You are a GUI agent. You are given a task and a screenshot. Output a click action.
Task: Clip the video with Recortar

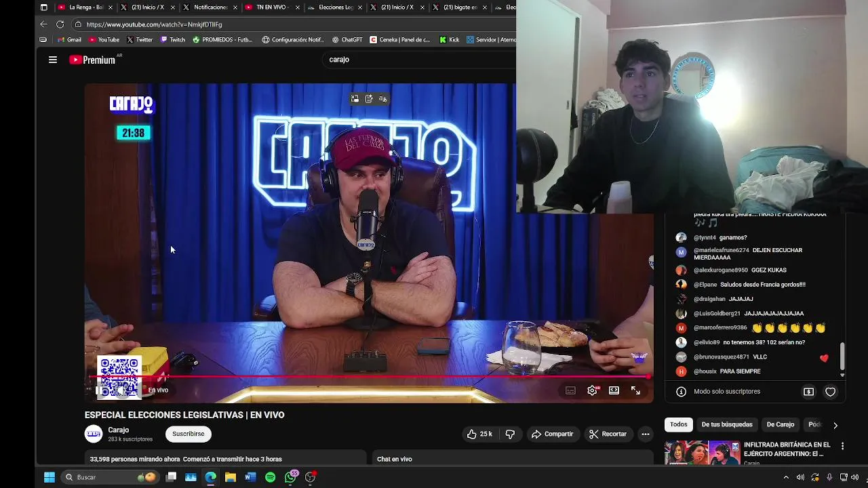pyautogui.click(x=608, y=434)
